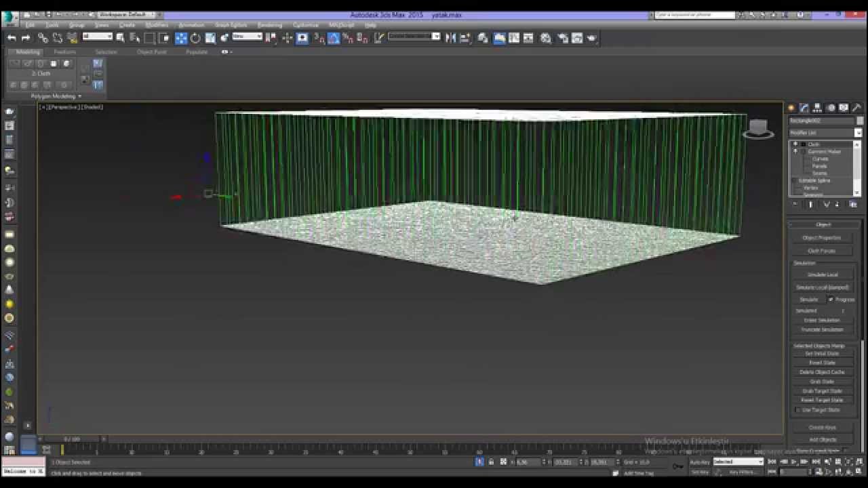Open the Render Setup icon
Image resolution: width=868 pixels, height=488 pixels.
tap(562, 38)
